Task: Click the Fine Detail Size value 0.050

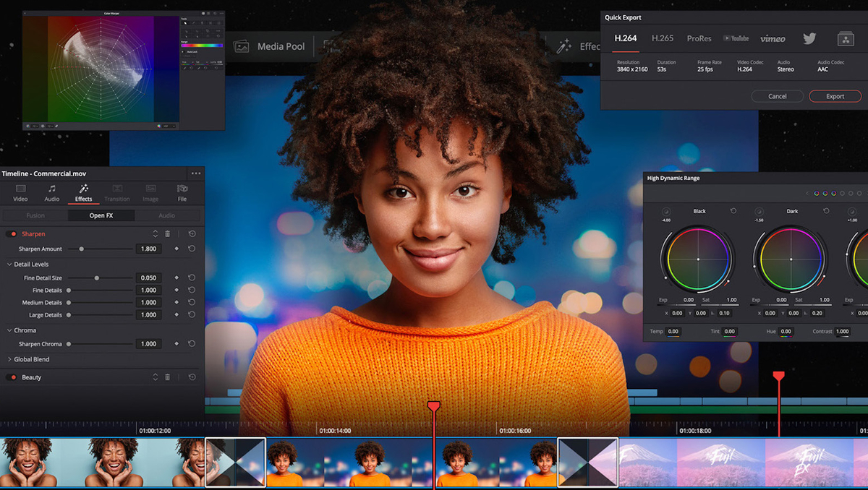Action: click(x=148, y=278)
